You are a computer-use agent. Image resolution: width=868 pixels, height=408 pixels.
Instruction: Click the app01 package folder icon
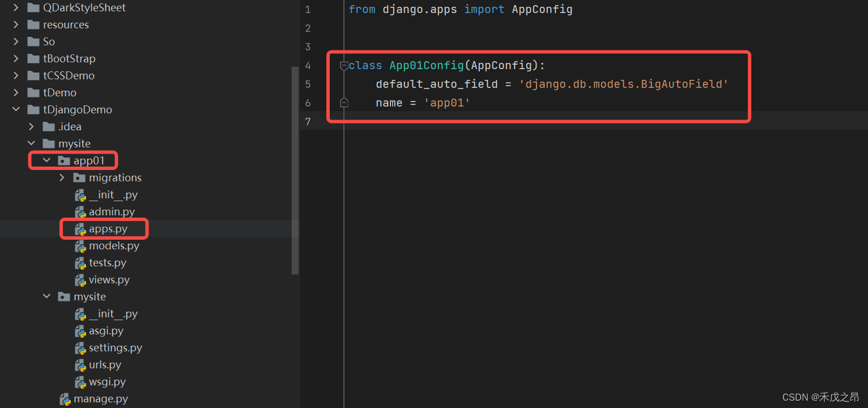64,161
